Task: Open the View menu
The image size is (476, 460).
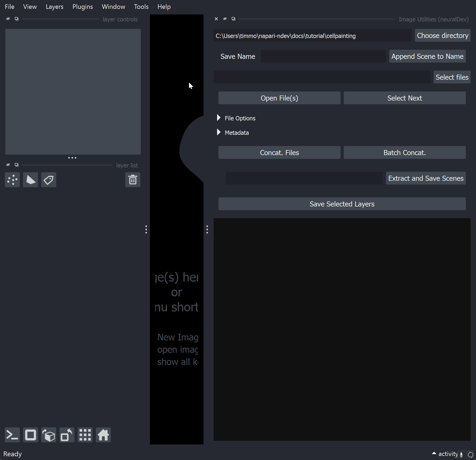Action: 30,7
